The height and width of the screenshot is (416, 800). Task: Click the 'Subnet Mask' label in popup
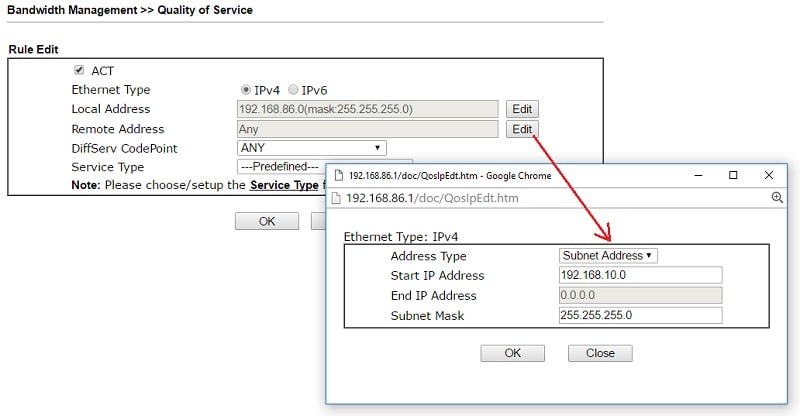[428, 315]
